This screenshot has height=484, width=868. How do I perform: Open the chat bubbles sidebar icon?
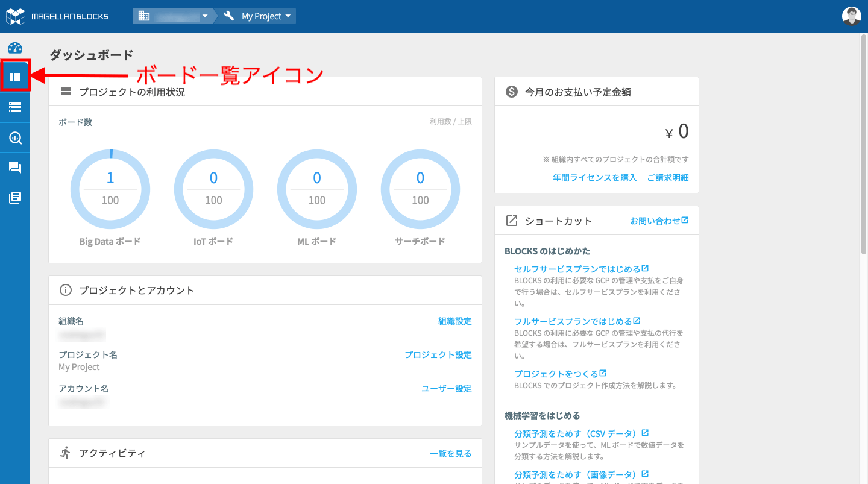(15, 168)
